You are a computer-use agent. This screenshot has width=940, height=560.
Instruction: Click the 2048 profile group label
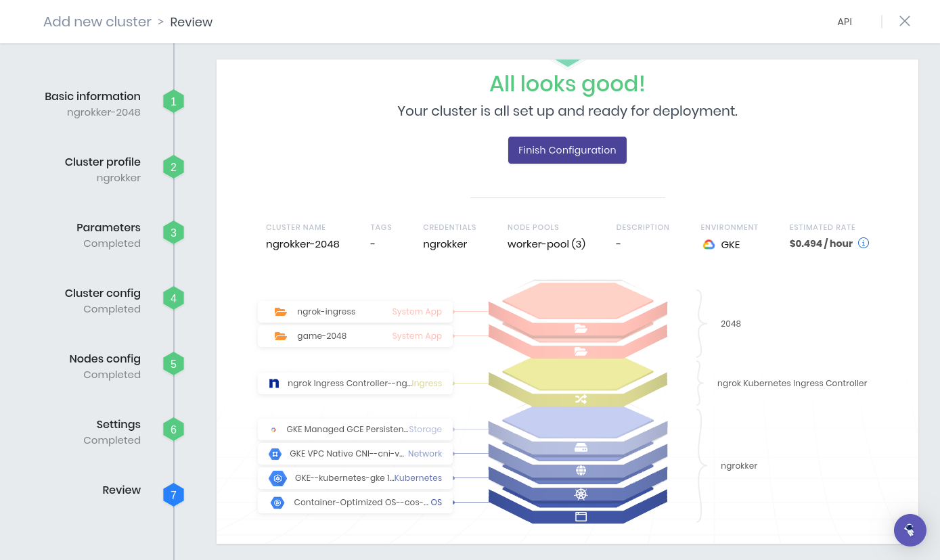click(731, 324)
